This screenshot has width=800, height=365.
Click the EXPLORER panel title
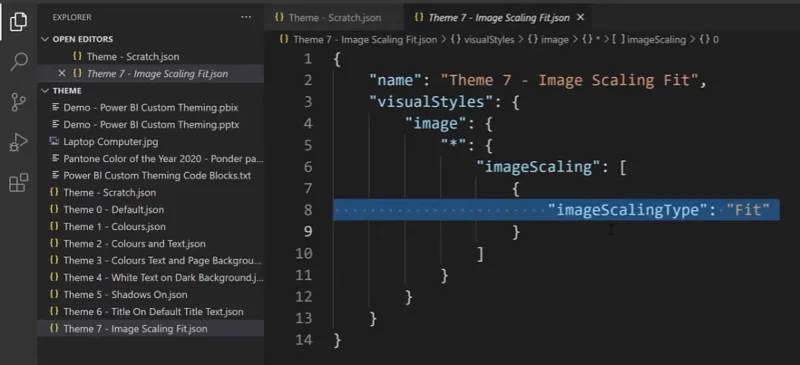(x=72, y=17)
